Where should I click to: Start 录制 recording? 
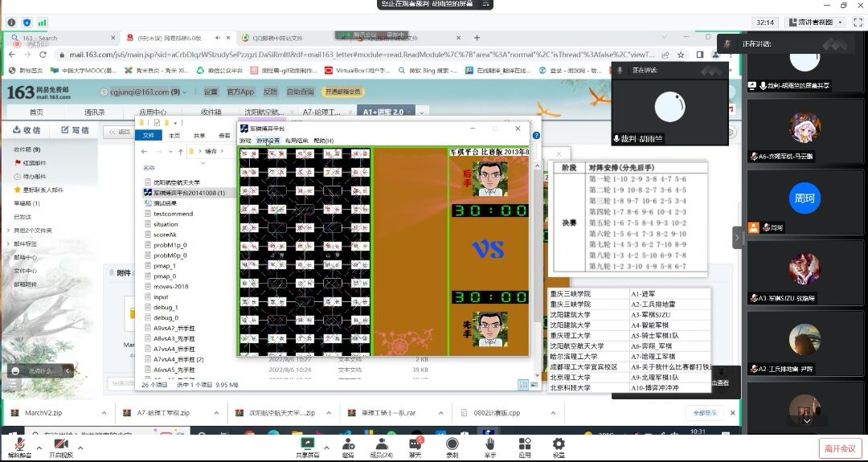click(x=452, y=447)
